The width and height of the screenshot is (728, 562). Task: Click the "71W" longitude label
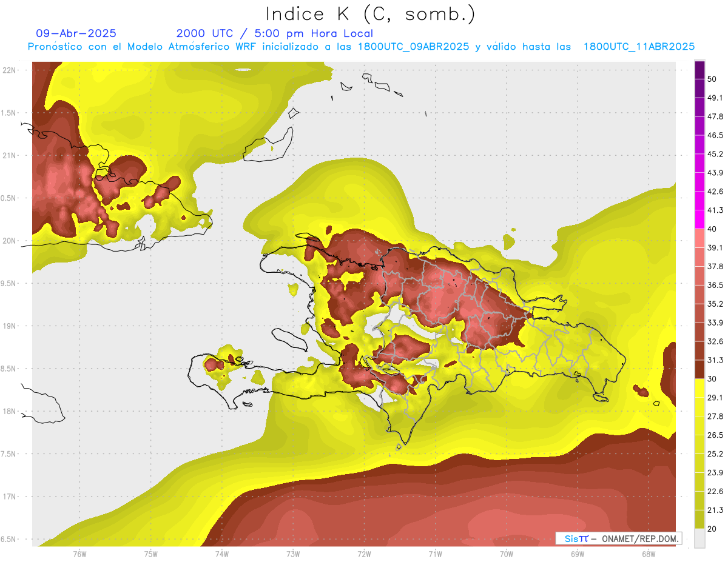point(435,554)
